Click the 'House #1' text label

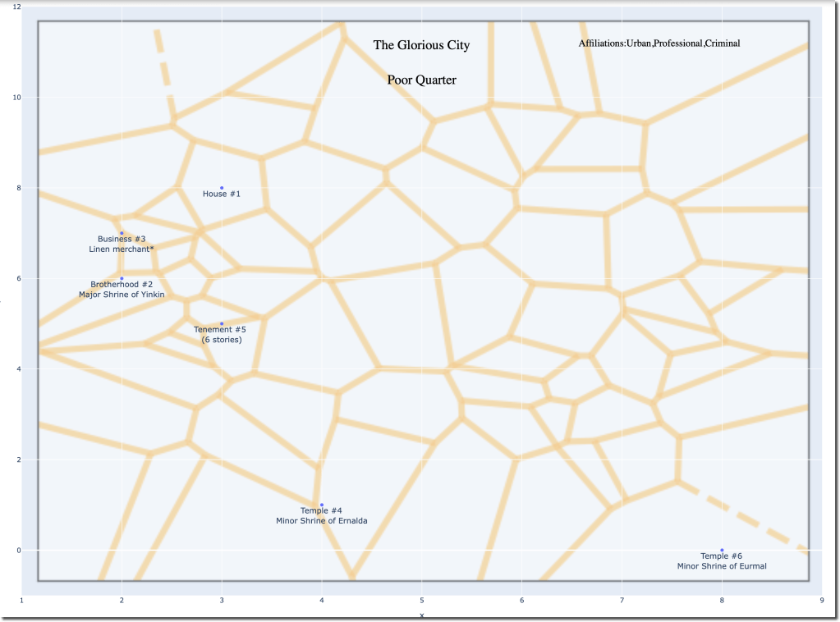222,194
